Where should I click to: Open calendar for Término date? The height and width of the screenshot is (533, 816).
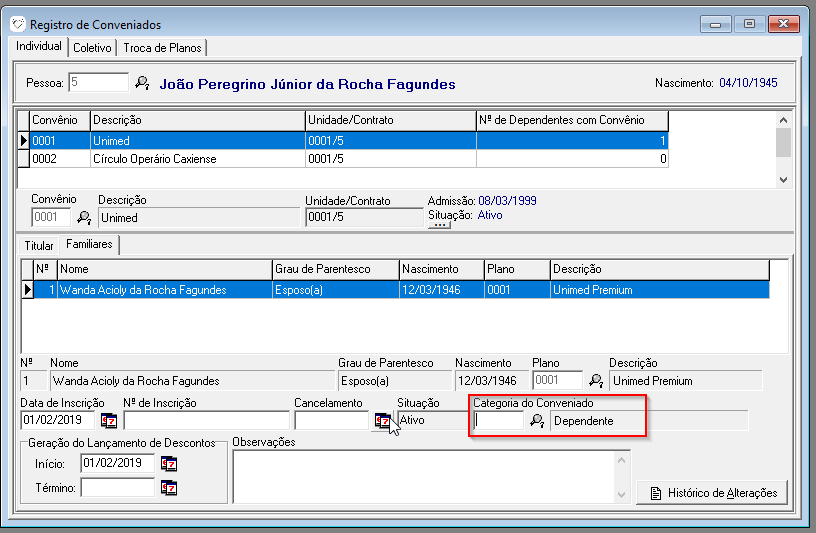click(169, 488)
